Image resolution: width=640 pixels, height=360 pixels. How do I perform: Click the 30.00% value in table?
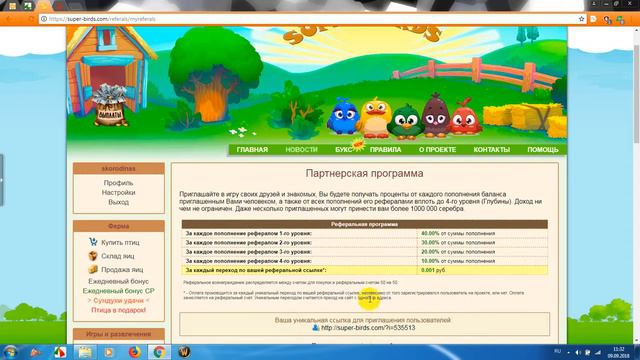point(430,242)
